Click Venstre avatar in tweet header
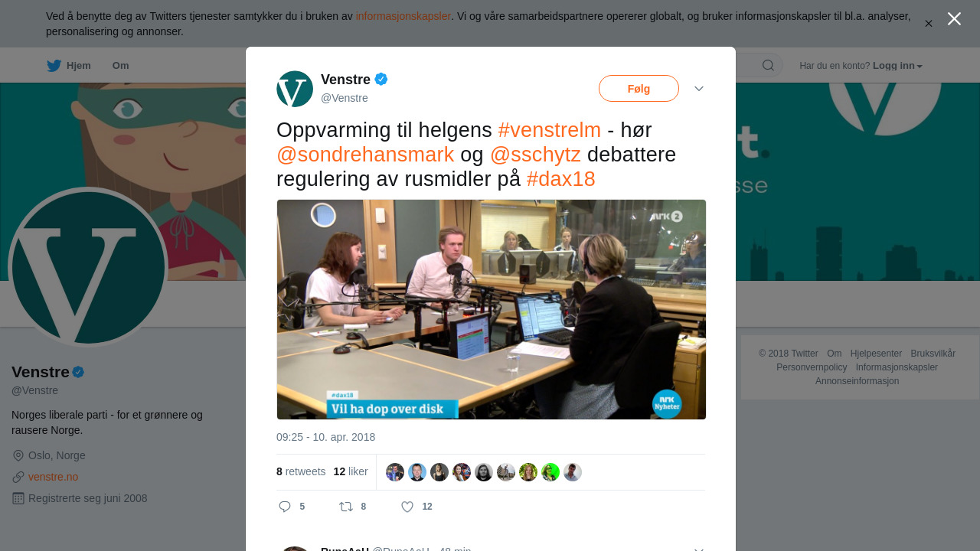Screen dimensions: 980x551 (x=295, y=89)
